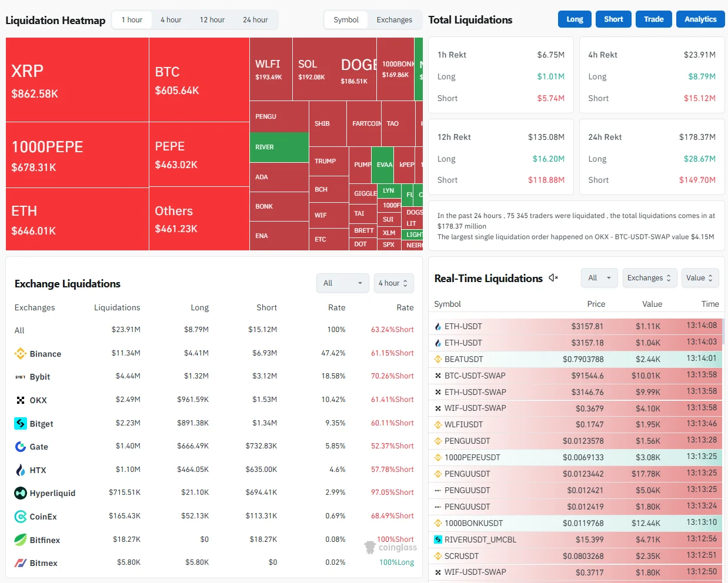The width and height of the screenshot is (728, 583).
Task: Click the Others heatmap tile
Action: pyautogui.click(x=199, y=219)
